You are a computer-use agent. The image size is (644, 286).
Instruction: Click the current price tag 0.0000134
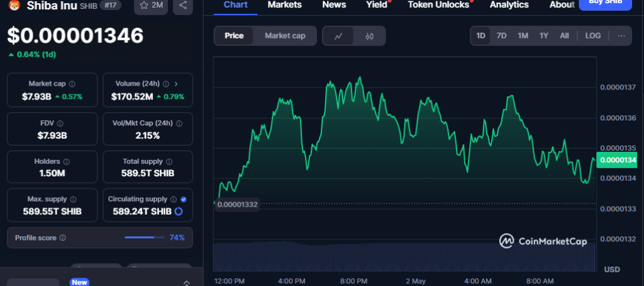coord(616,160)
